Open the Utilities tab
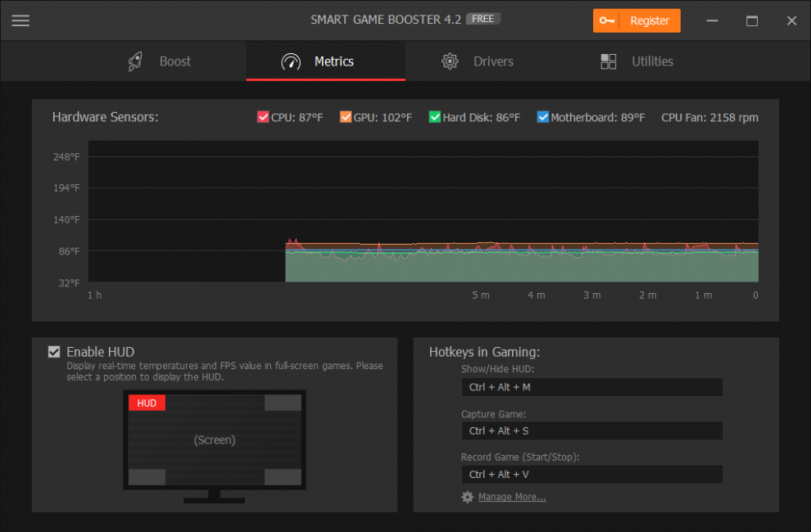Viewport: 811px width, 532px height. (x=652, y=61)
